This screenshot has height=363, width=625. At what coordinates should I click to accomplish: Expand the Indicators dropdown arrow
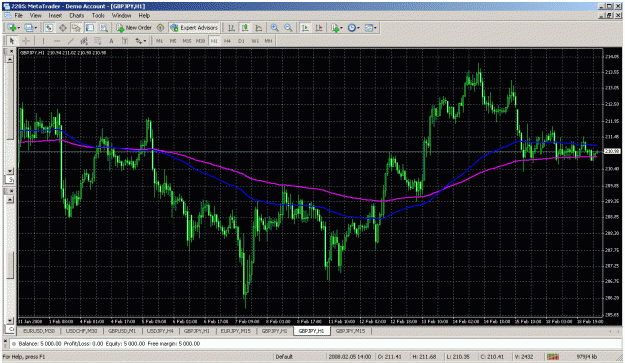click(342, 28)
